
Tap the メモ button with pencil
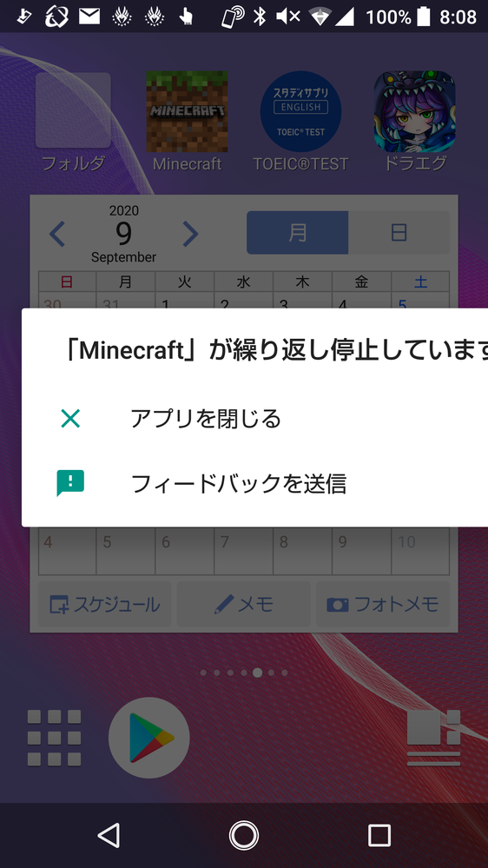[x=243, y=605]
